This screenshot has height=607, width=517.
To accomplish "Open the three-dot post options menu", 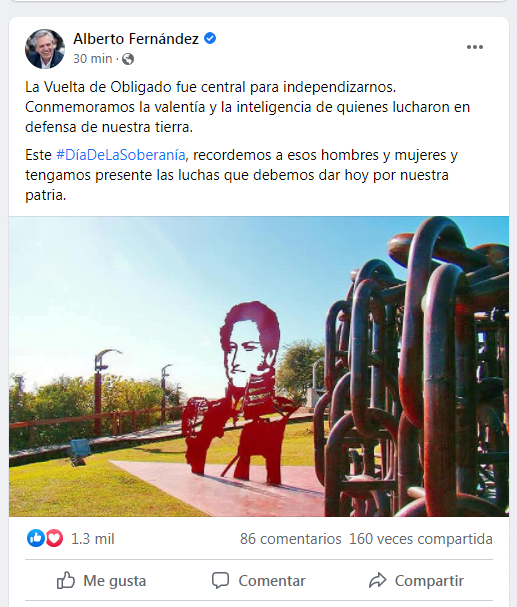I will 474,47.
